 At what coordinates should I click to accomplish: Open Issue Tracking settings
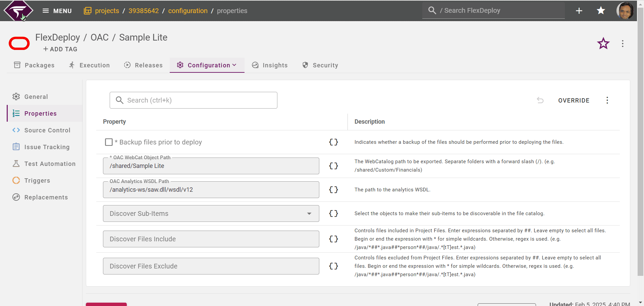(x=44, y=147)
